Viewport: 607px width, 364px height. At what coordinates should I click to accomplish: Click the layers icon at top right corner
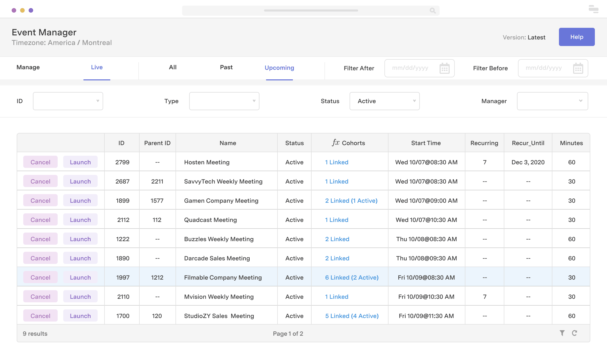point(594,10)
